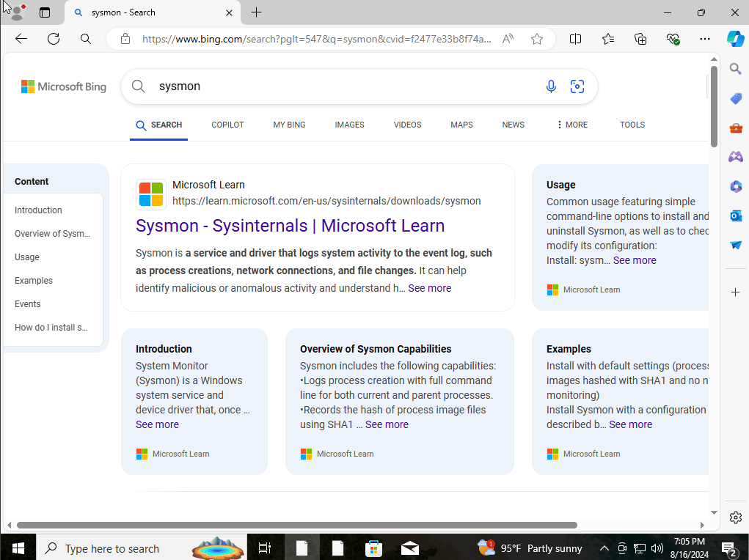Open the TOOLS filter option
The width and height of the screenshot is (749, 560).
632,125
